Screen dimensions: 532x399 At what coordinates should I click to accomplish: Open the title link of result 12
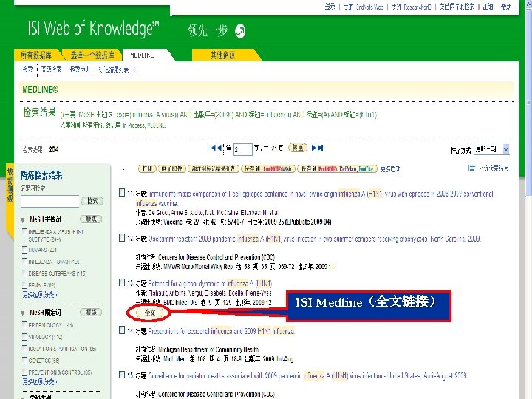[x=314, y=239]
